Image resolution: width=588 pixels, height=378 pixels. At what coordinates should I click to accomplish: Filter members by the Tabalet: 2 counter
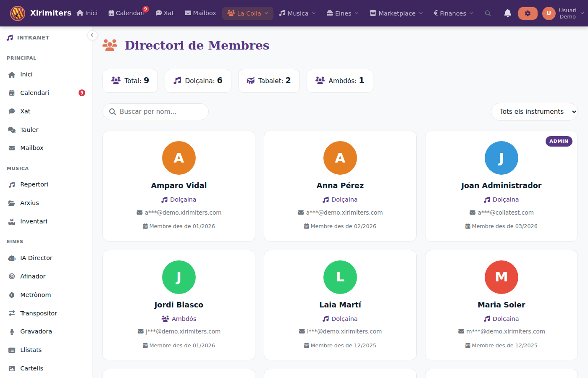point(269,81)
